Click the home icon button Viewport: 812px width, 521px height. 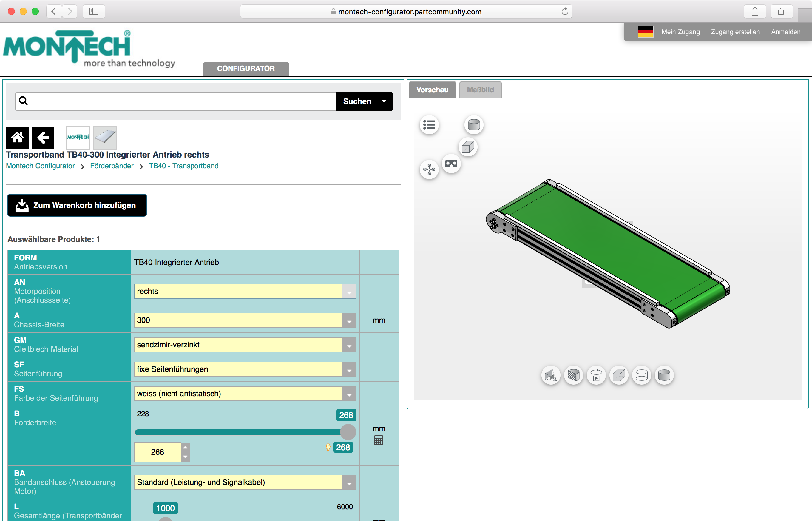pos(17,138)
